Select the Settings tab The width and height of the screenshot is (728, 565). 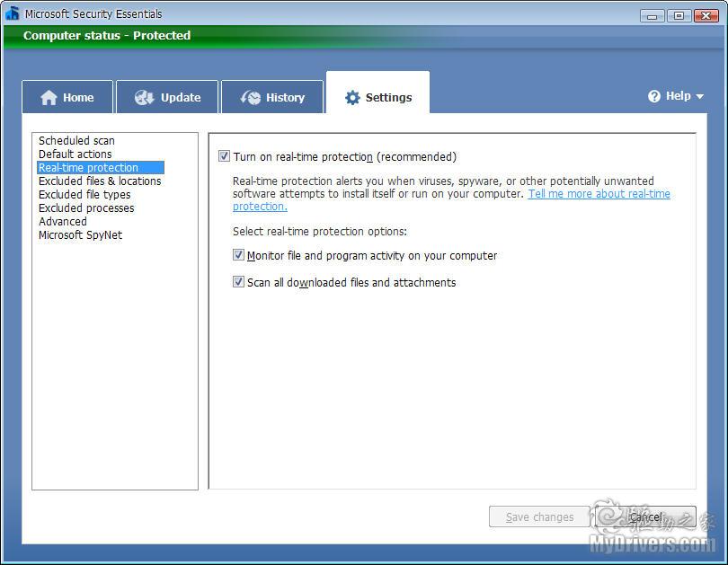coord(377,93)
